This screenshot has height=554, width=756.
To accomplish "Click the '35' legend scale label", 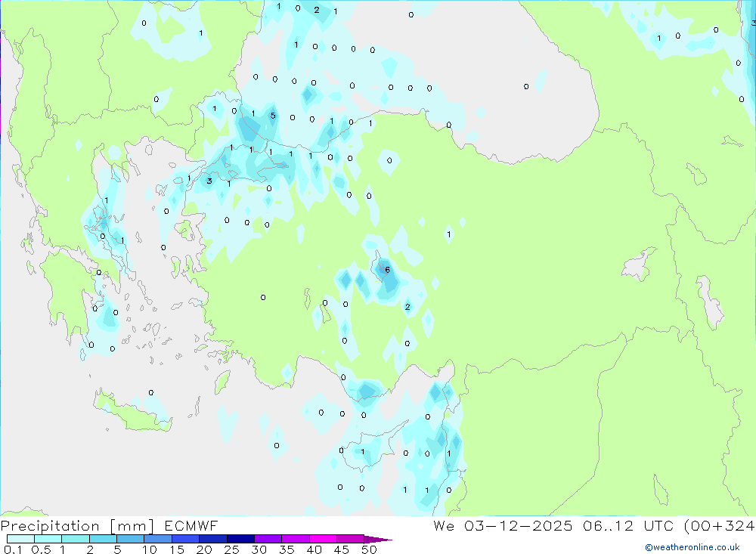I will 287,549.
